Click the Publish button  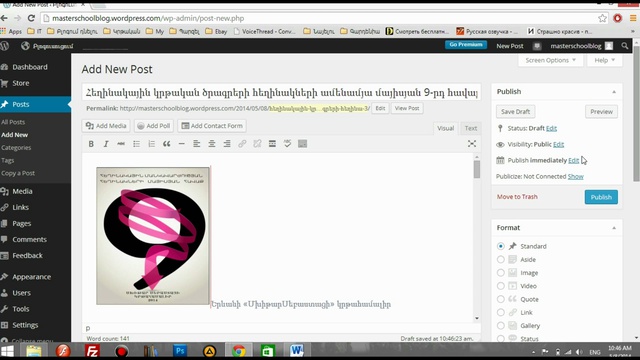(601, 197)
